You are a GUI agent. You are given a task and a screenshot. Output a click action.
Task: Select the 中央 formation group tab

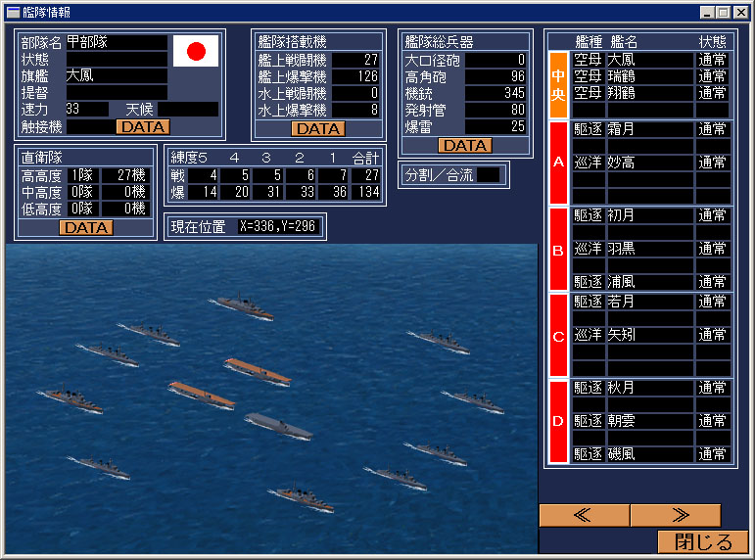coord(558,85)
